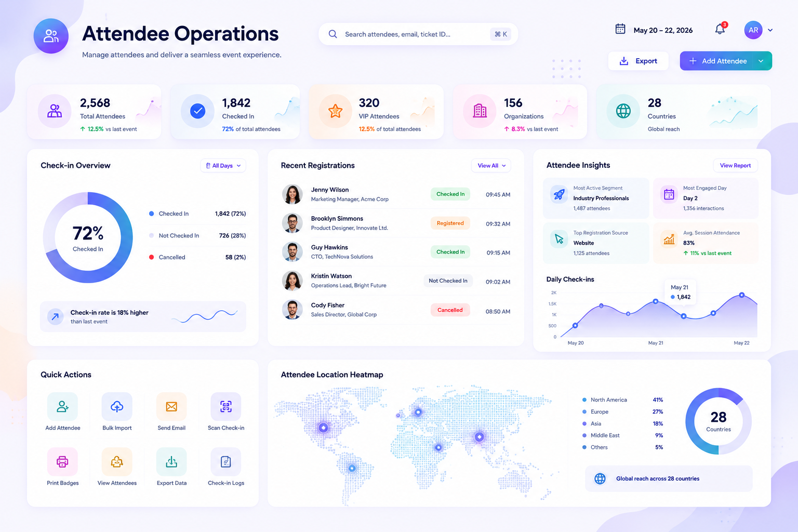
Task: Click Kristin Watson's Not Checked In badge
Action: click(x=448, y=281)
